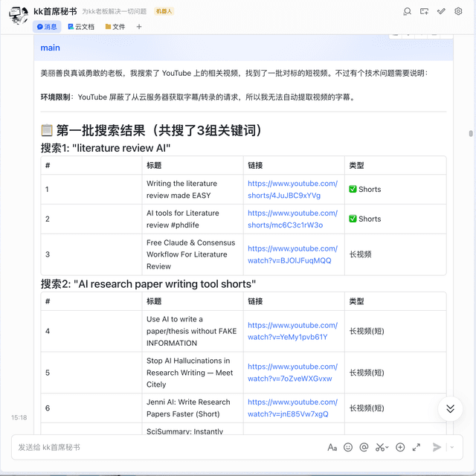Click the double-checkmark tasks icon
Image resolution: width=476 pixels, height=476 pixels.
click(x=441, y=12)
